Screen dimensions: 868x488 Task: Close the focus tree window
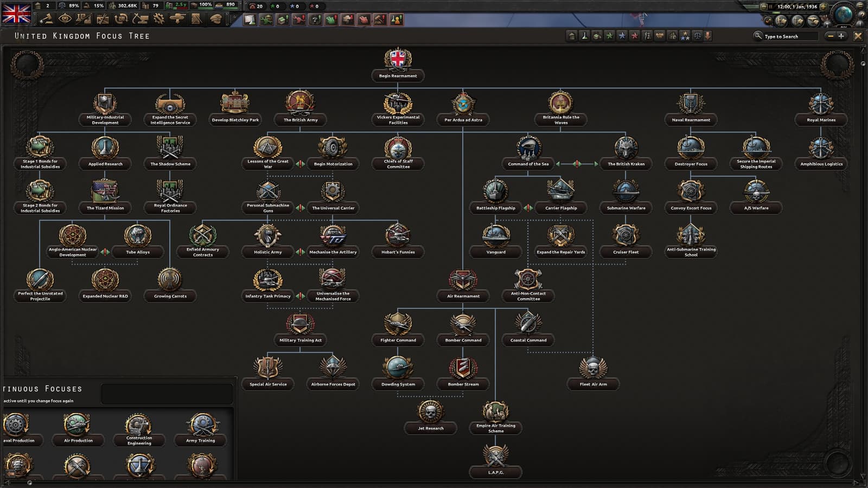click(x=858, y=36)
